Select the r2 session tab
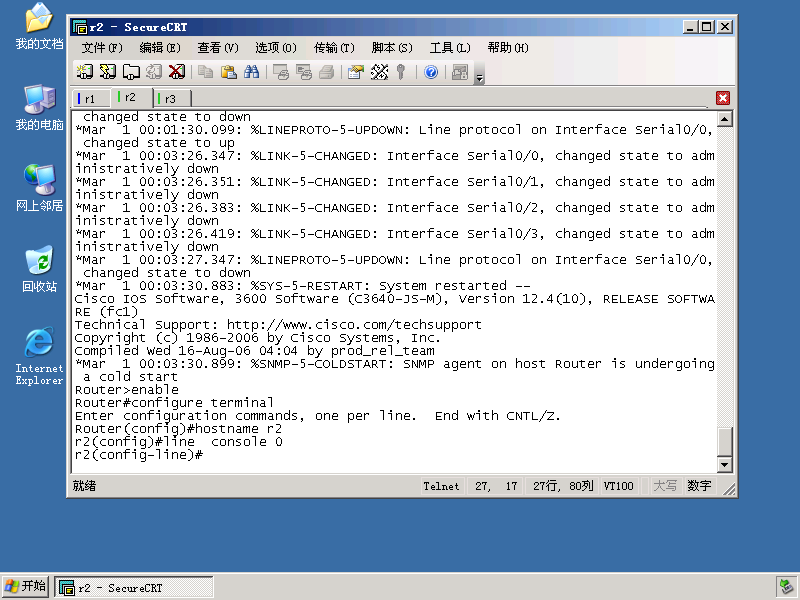Image resolution: width=800 pixels, height=600 pixels. [131, 97]
